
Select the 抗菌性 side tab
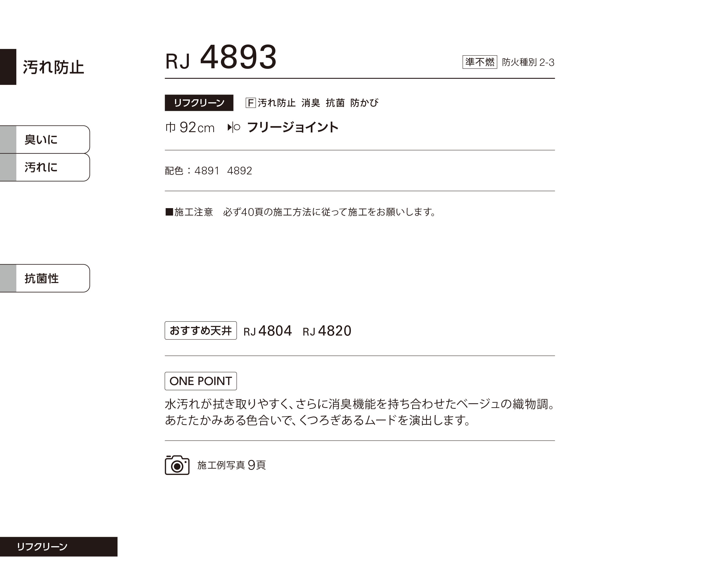click(45, 278)
